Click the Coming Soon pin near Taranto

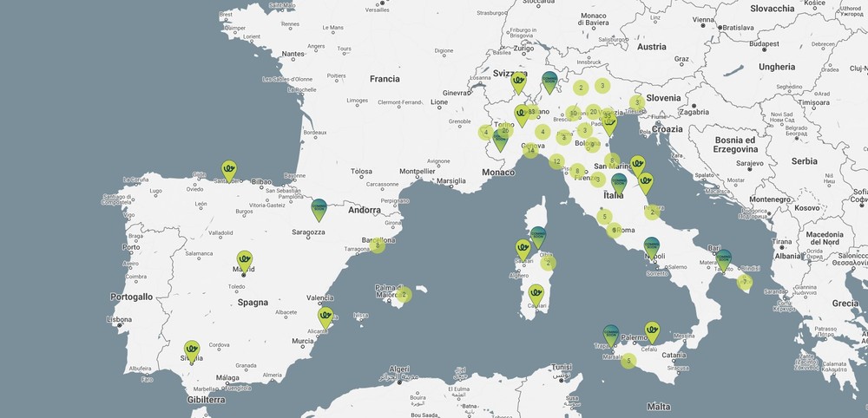click(x=724, y=258)
